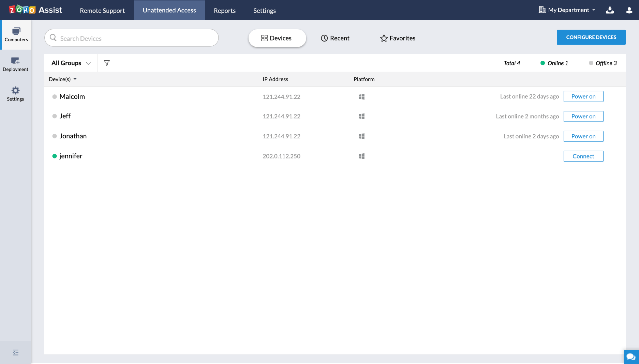The width and height of the screenshot is (639, 364).
Task: Open the device filter funnel icon
Action: [107, 63]
